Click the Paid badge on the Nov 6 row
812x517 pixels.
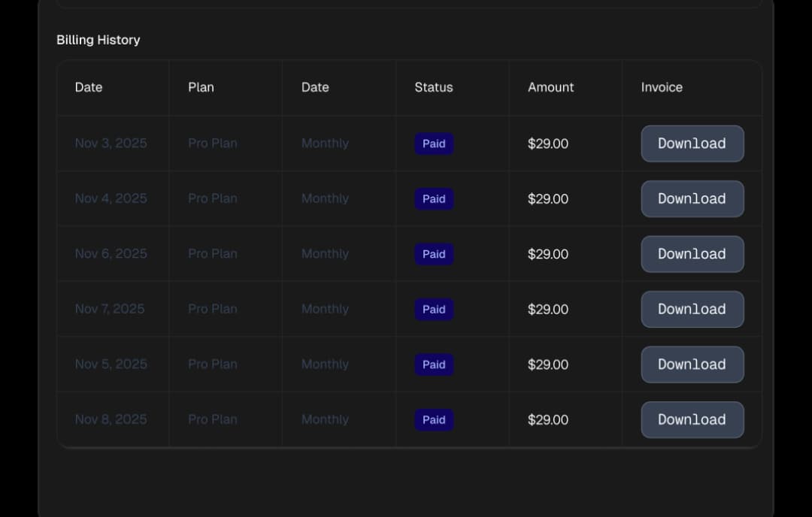pyautogui.click(x=434, y=254)
